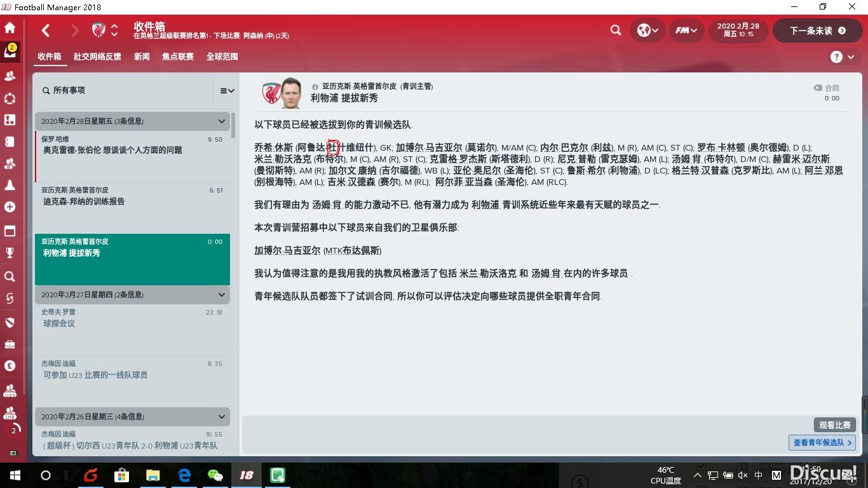Open the globe world dropdown

[x=648, y=30]
